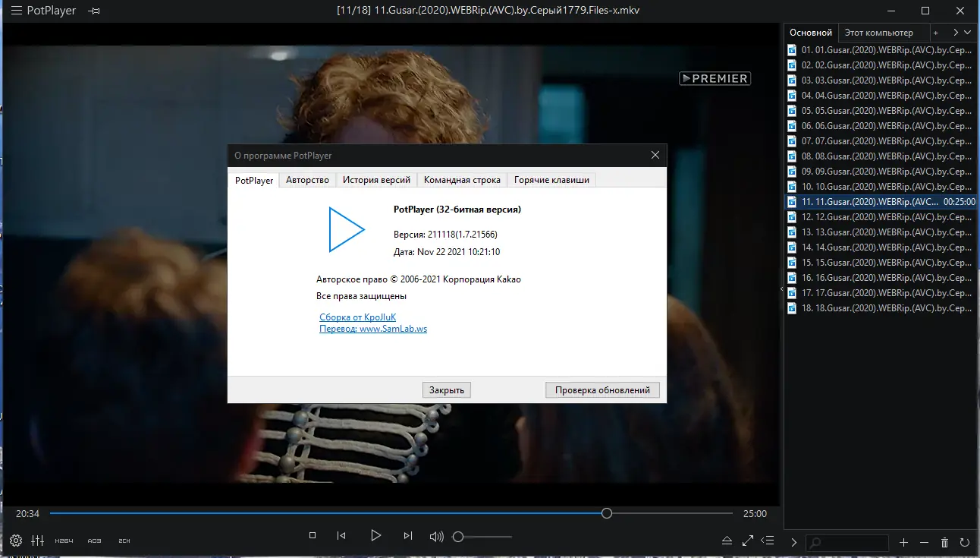The width and height of the screenshot is (980, 558).
Task: Click the AC3 audio codec indicator
Action: tap(93, 541)
